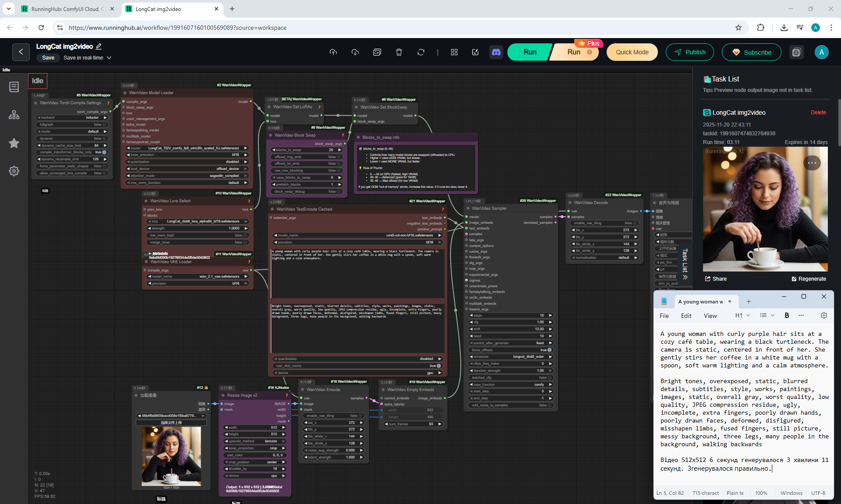
Task: Click the upload workflow cloud icon
Action: coord(333,52)
